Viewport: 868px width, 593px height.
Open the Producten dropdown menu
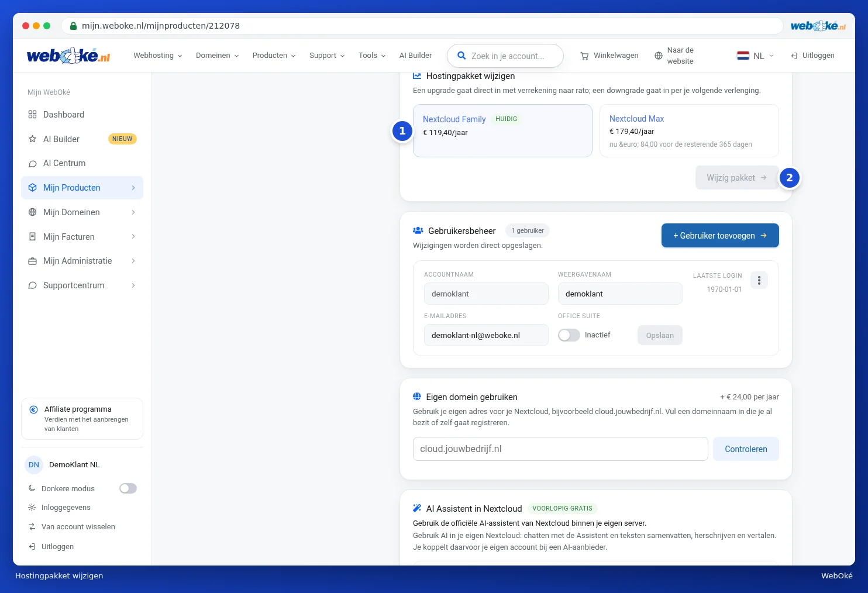click(274, 56)
